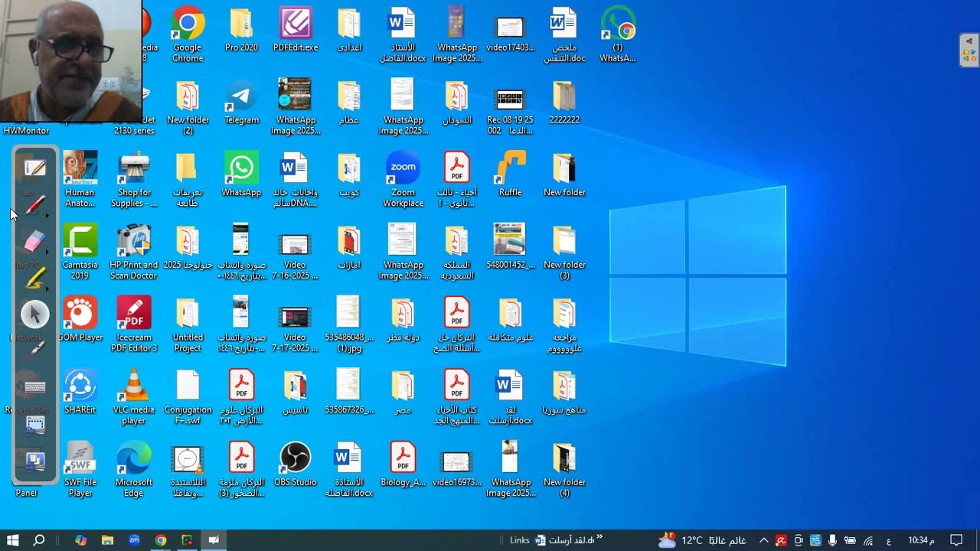Open the notification center
The height and width of the screenshot is (551, 980).
(955, 540)
